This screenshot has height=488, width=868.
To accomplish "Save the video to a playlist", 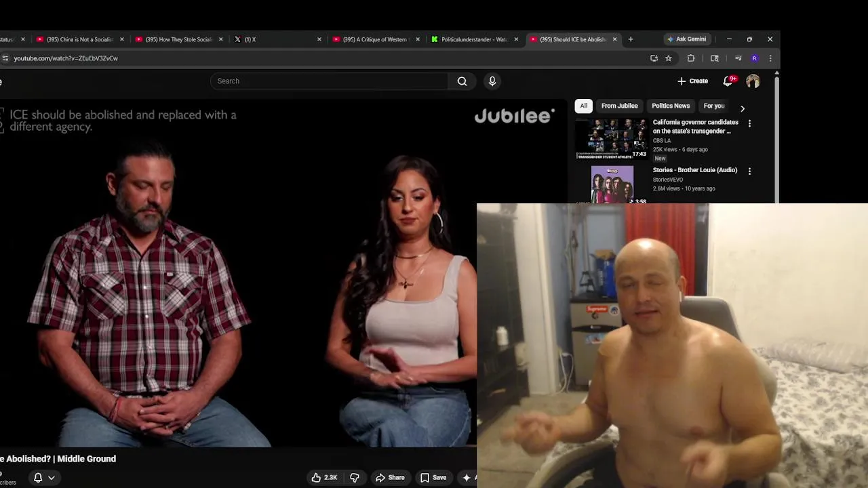I will click(x=433, y=478).
